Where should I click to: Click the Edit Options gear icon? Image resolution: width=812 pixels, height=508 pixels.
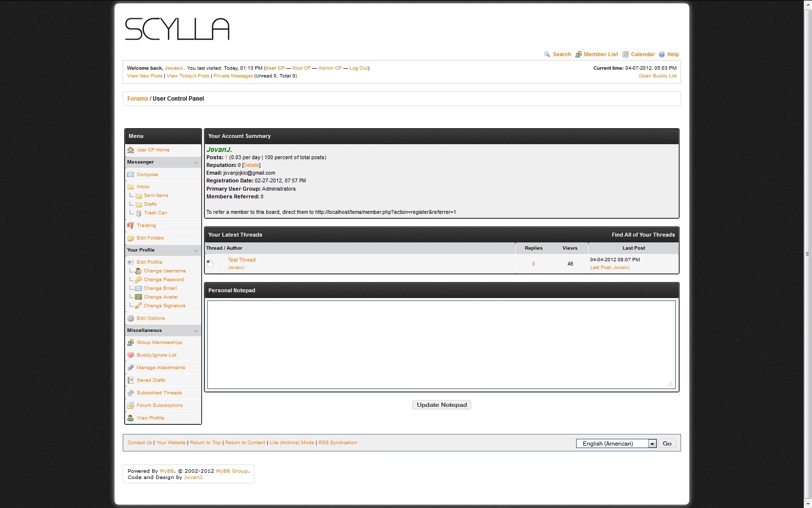coord(130,318)
